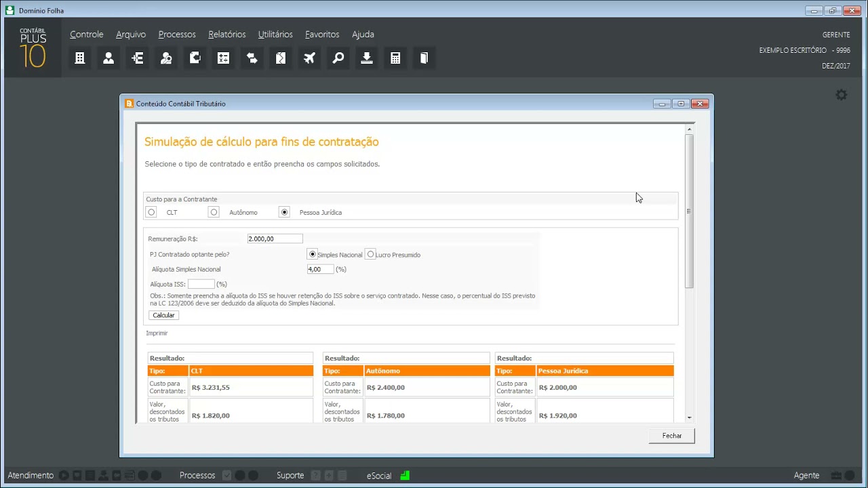
Task: Click the value R$ 1.780,00
Action: [386, 415]
